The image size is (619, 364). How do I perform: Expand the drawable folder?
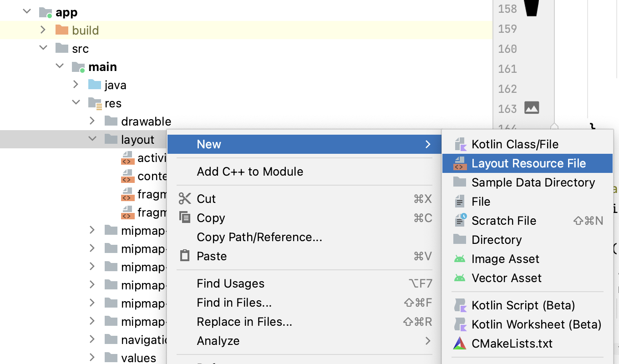point(92,121)
